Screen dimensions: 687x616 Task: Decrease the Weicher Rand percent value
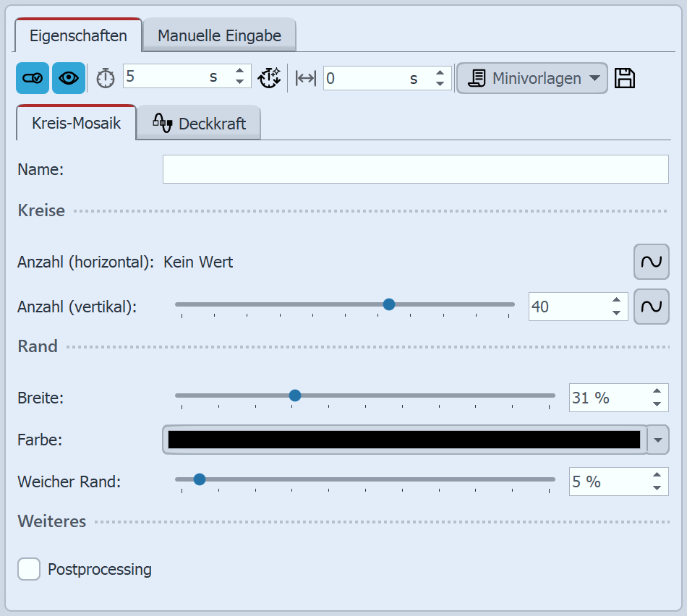(657, 488)
